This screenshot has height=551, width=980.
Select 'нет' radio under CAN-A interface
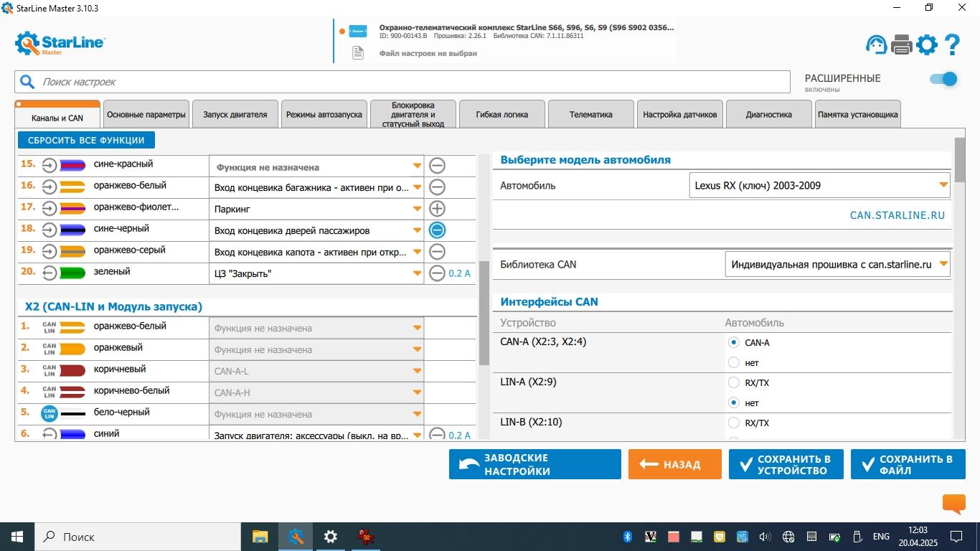tap(733, 363)
